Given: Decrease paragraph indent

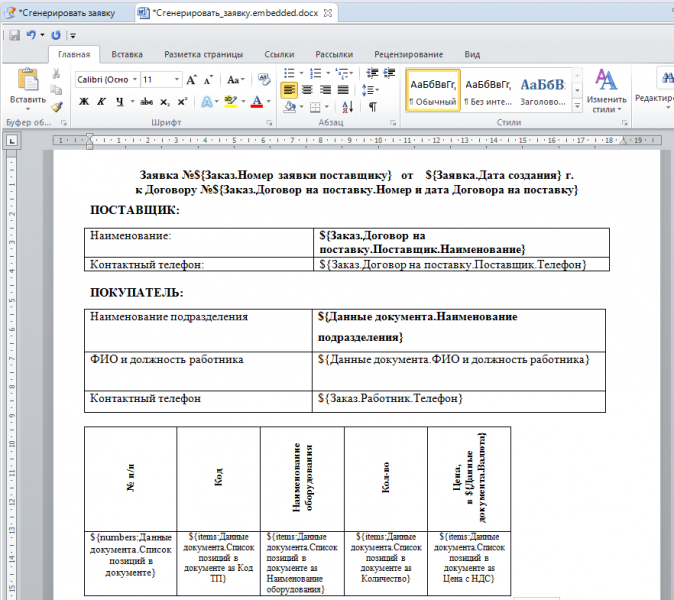Looking at the screenshot, I should click(x=372, y=73).
